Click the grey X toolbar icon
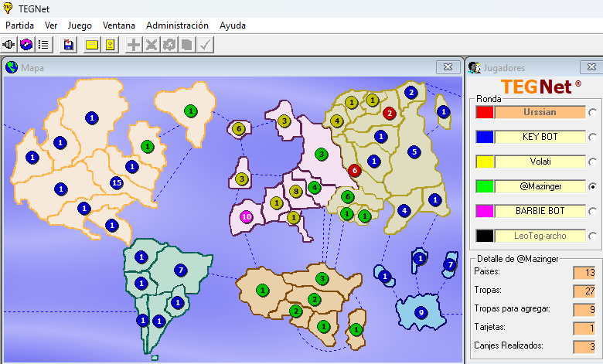This screenshot has width=603, height=364. pos(152,45)
